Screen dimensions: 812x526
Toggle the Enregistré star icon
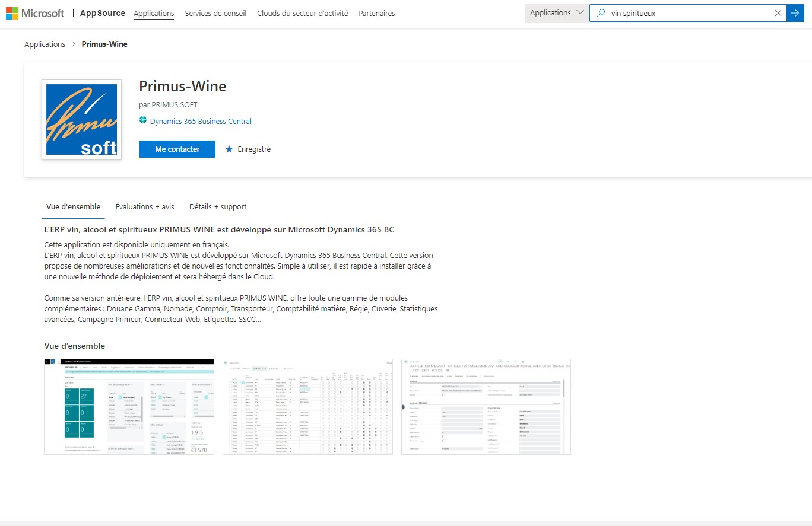tap(229, 149)
